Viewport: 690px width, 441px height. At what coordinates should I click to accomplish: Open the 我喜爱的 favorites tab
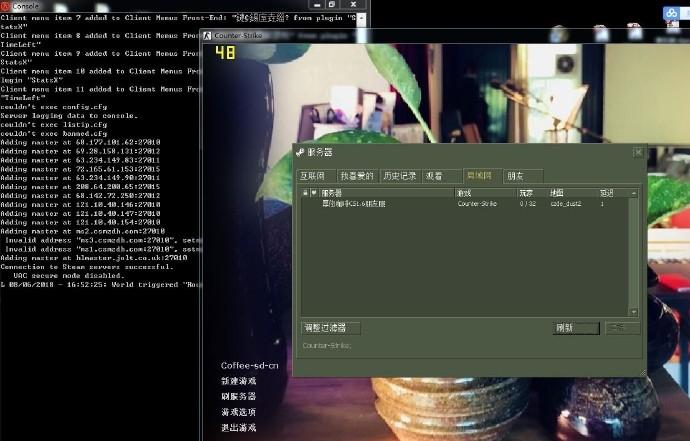click(357, 176)
